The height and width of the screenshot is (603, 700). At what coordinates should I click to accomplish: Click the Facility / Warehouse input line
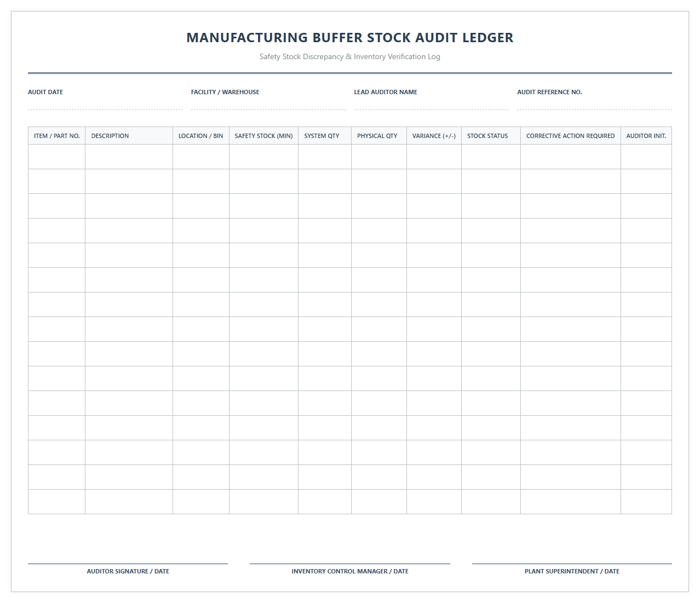(268, 104)
